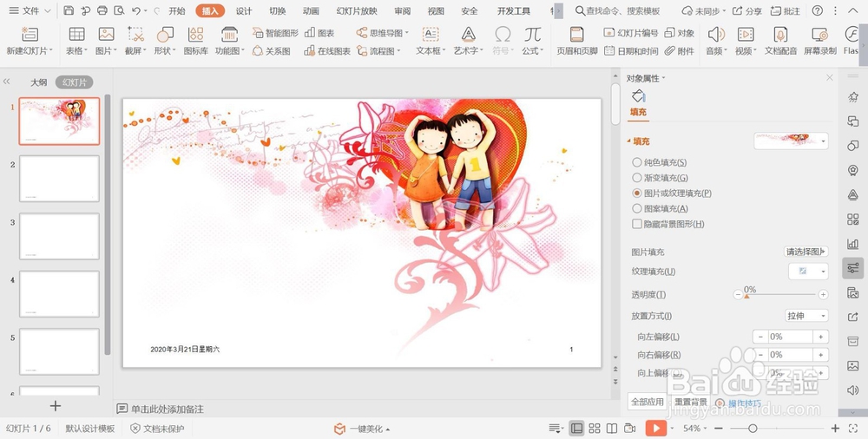Click the 功能图 icon
The image size is (868, 439).
point(229,35)
